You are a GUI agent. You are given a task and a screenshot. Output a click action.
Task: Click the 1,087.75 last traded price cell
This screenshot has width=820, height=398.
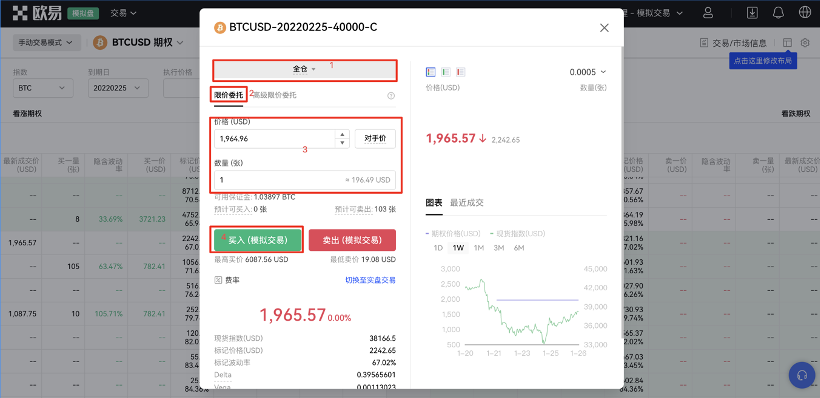(x=22, y=313)
